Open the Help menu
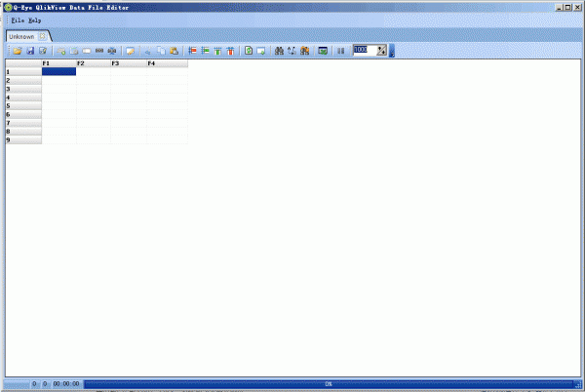Viewport: 585px width, 392px height. click(x=35, y=20)
